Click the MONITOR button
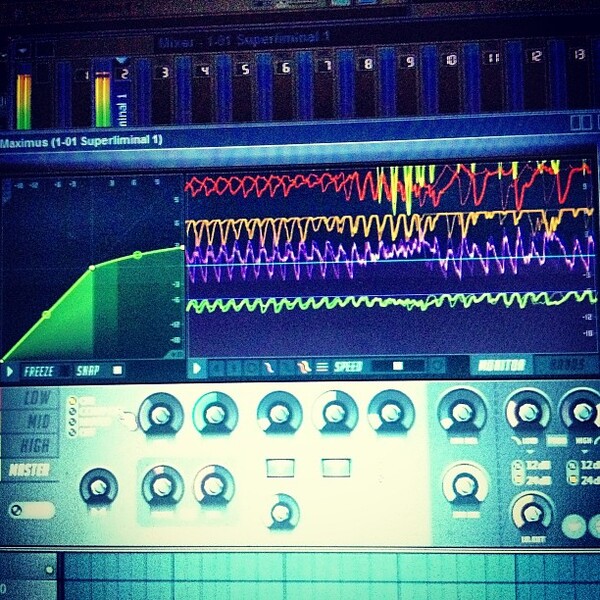Screen dimensions: 600x600 (501, 366)
